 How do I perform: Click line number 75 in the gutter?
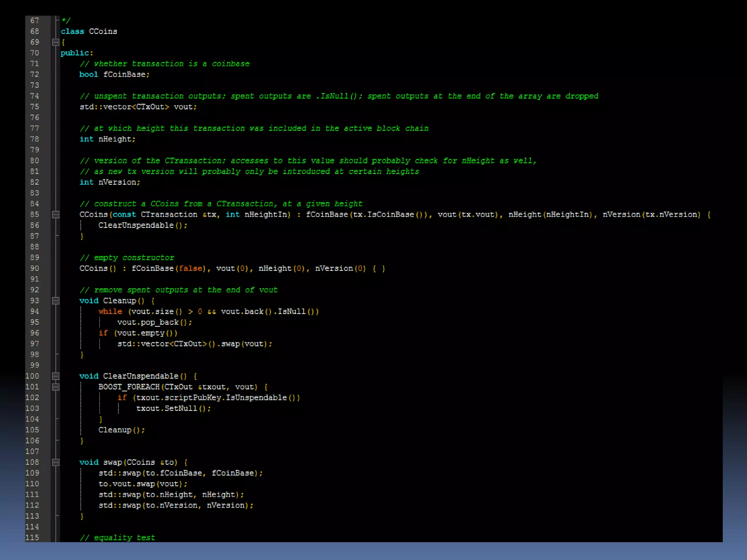point(35,107)
